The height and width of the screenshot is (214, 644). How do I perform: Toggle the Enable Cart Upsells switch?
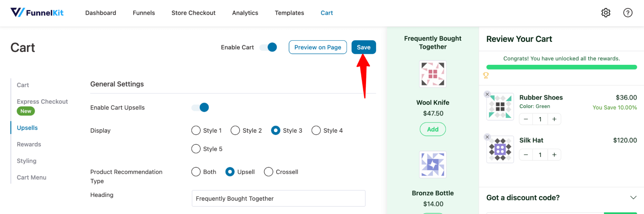click(x=200, y=107)
